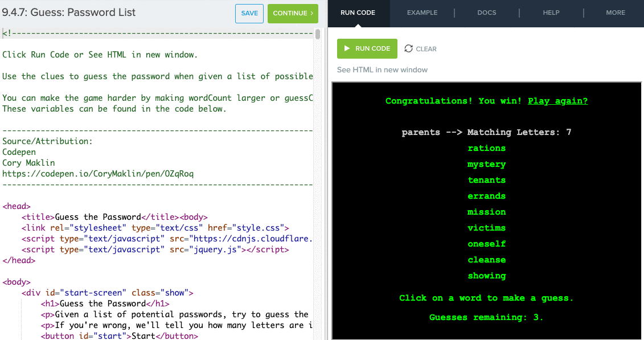Click the codepen.io URL in the code comment
644x340 pixels.
point(98,174)
